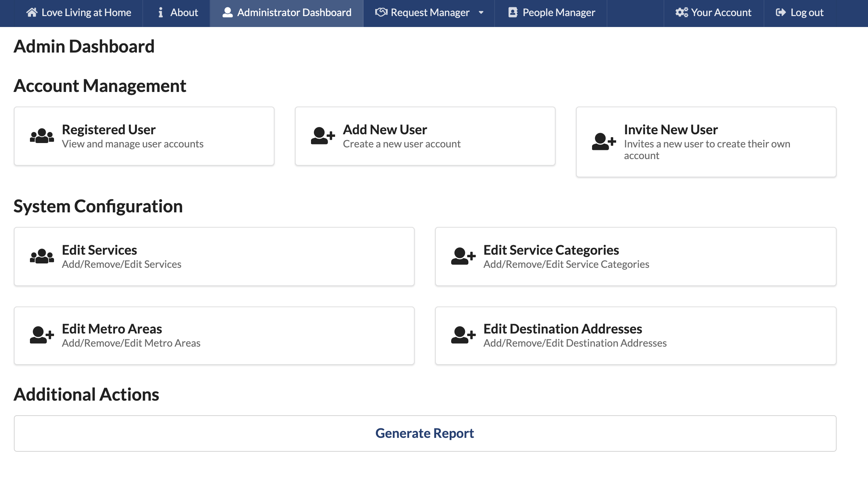868x478 pixels.
Task: Click the home icon in navbar
Action: tap(32, 12)
